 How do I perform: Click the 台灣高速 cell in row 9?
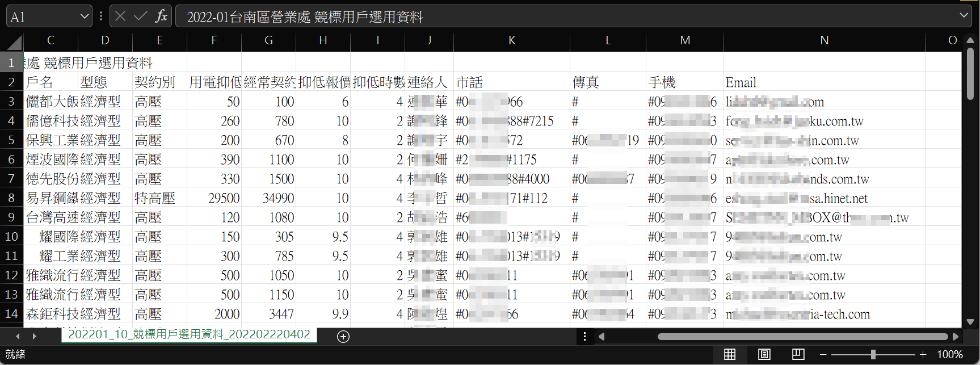coord(51,217)
